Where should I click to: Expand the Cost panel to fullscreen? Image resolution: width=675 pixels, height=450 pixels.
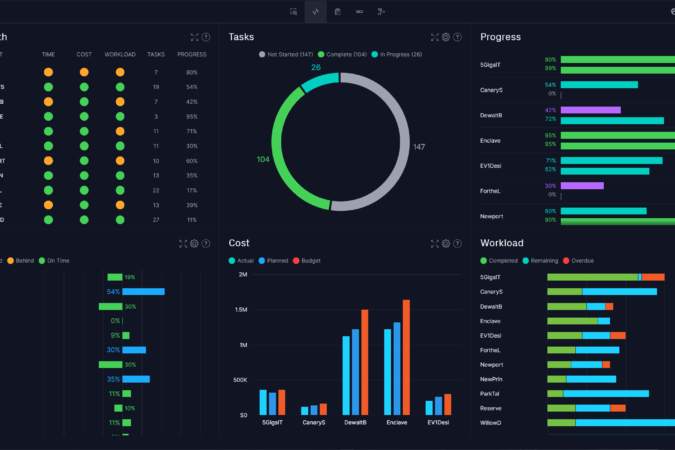(435, 244)
